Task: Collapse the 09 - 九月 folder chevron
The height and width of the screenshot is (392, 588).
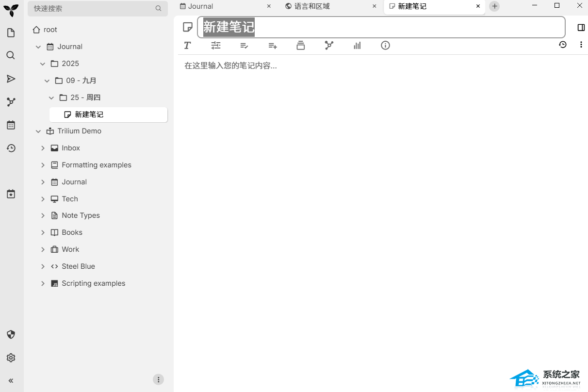Action: point(47,81)
